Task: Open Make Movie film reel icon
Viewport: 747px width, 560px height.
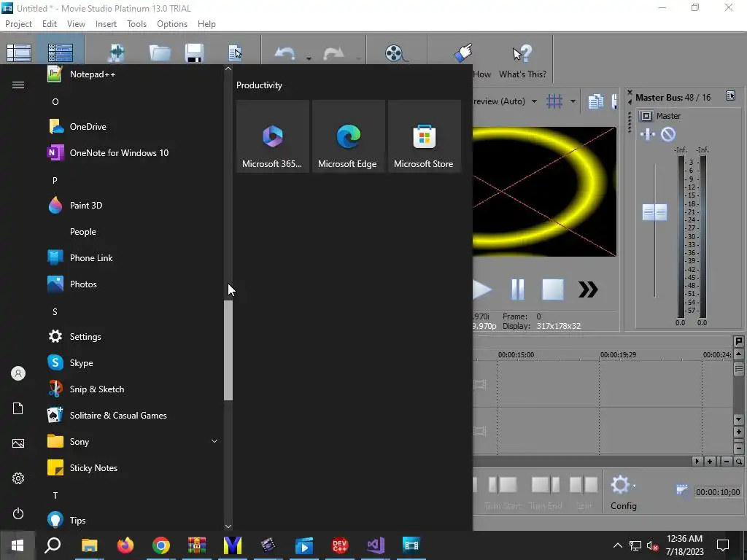Action: point(395,53)
